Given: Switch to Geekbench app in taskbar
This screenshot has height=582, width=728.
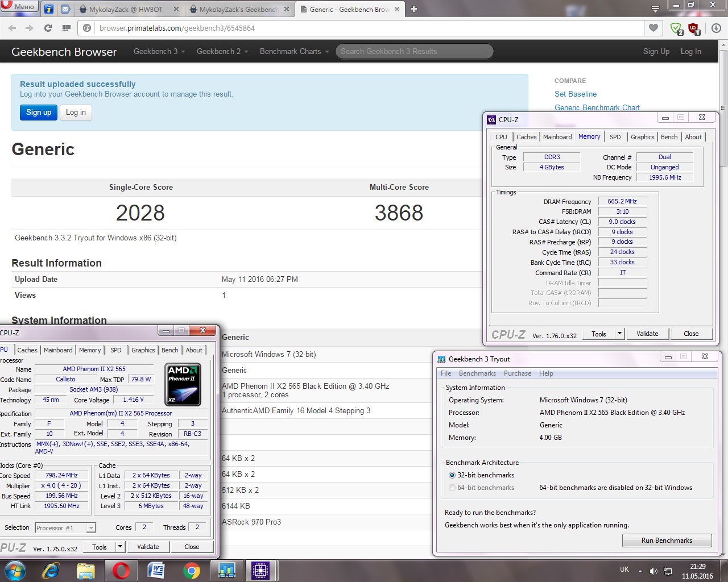Looking at the screenshot, I should pos(226,571).
